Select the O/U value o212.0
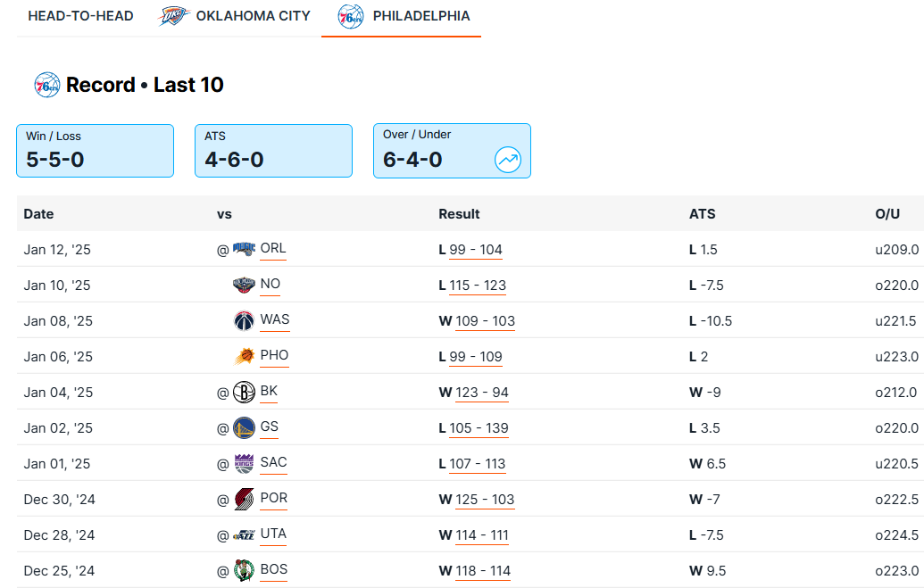The height and width of the screenshot is (588, 924). click(x=896, y=393)
